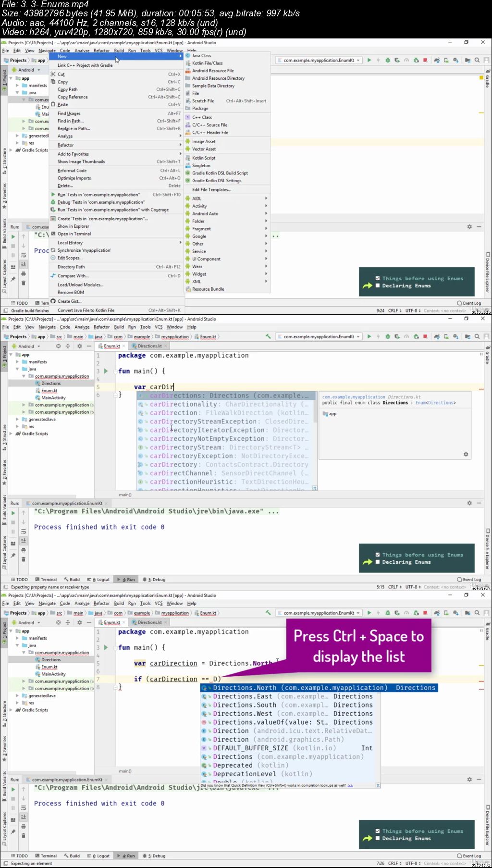The width and height of the screenshot is (492, 868).
Task: Open the Local History submenu arrow
Action: click(181, 243)
